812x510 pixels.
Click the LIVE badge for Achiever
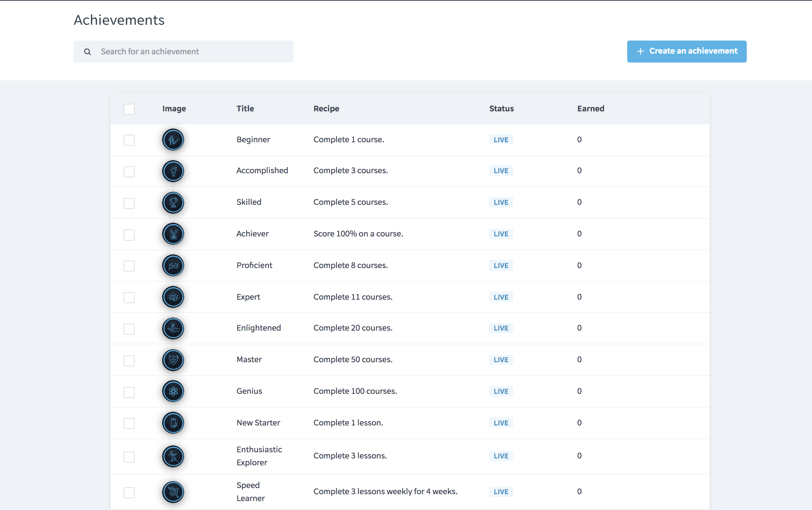(501, 234)
